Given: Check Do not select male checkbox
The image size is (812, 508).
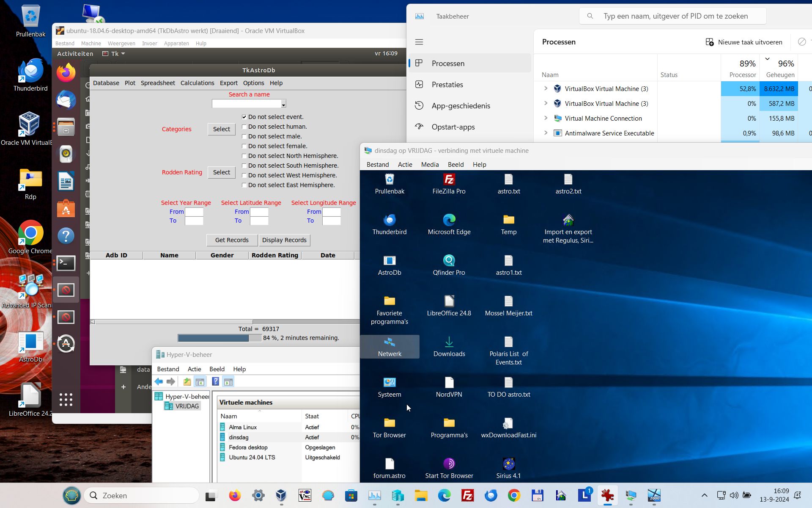Looking at the screenshot, I should tap(244, 136).
